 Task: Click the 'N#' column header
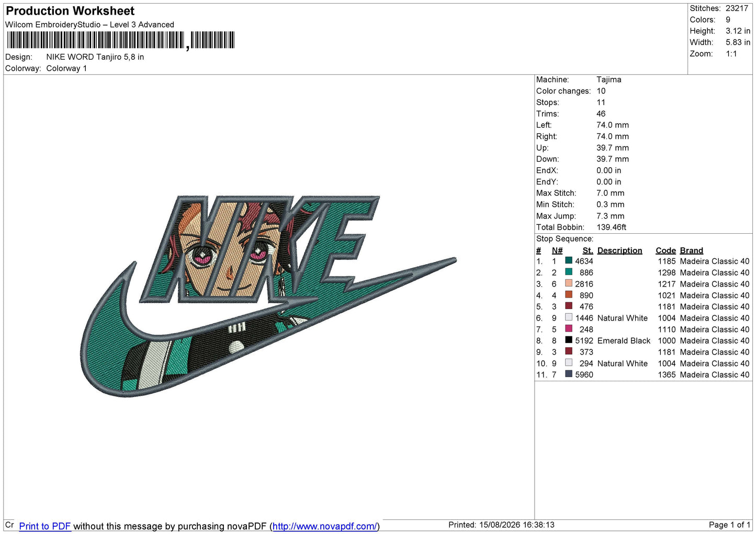point(557,251)
